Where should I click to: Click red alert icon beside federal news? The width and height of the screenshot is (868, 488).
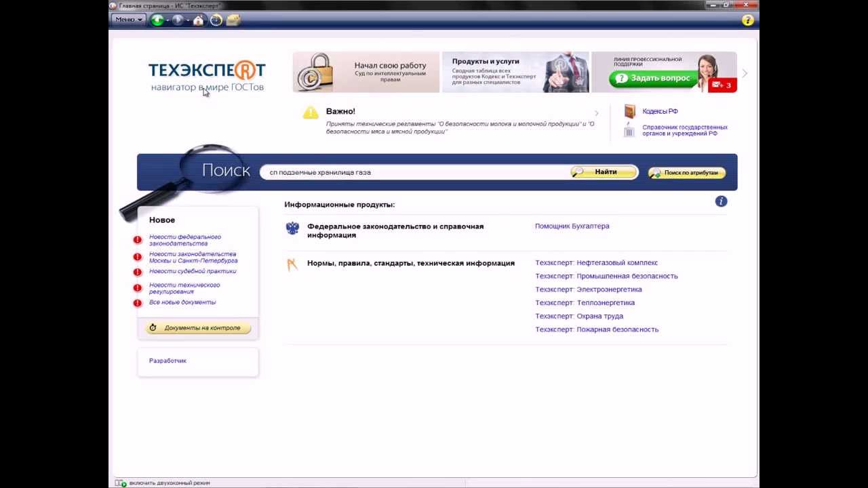click(138, 240)
